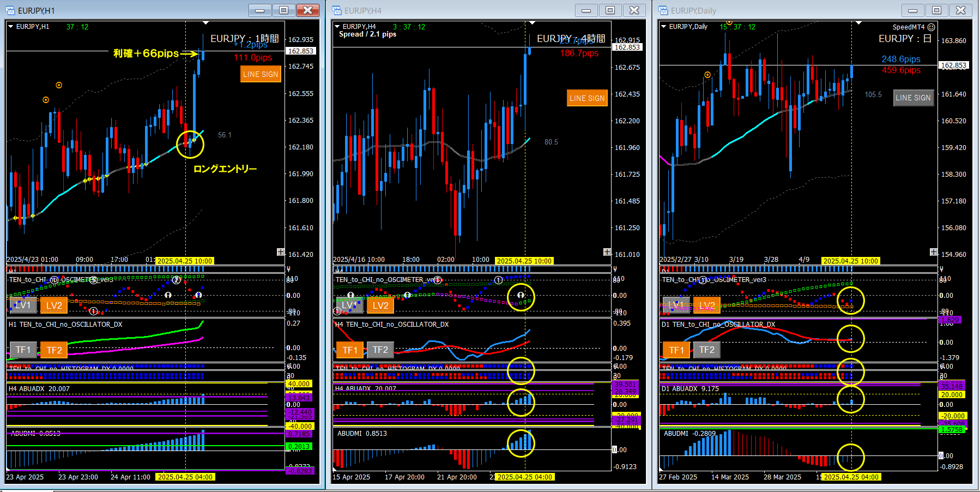Click the plus icon in the H1 chart corner
980x492 pixels.
point(281,252)
